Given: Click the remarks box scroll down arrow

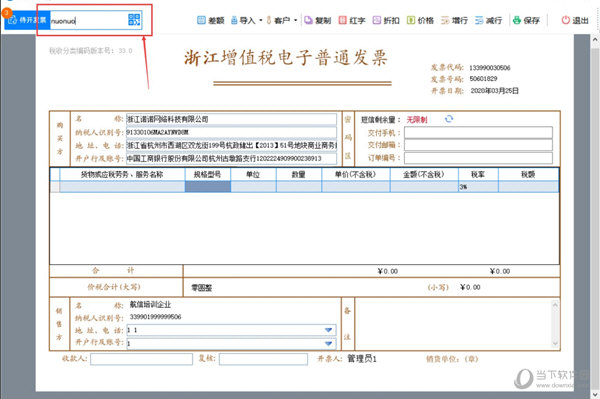Looking at the screenshot, I should pos(555,344).
